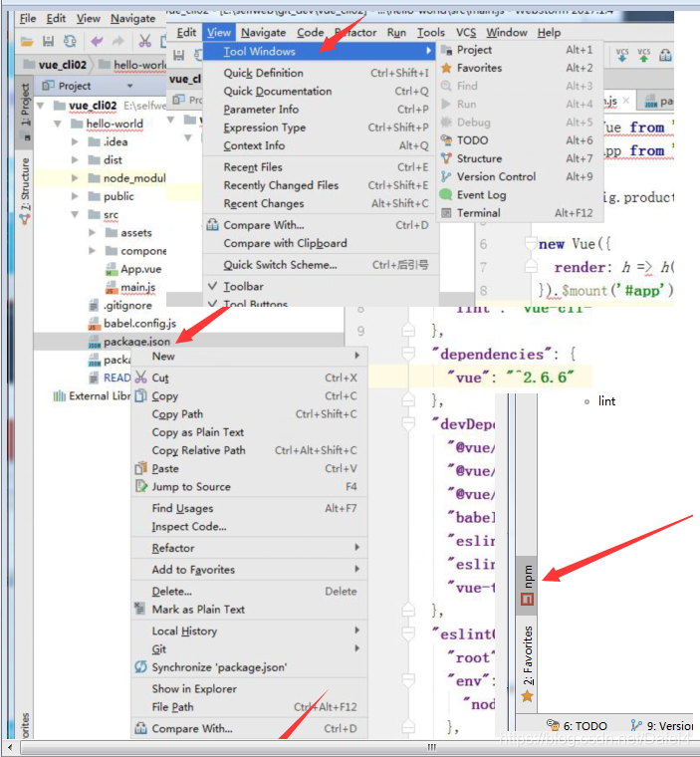Choose Show in Explorer entry

click(249, 689)
